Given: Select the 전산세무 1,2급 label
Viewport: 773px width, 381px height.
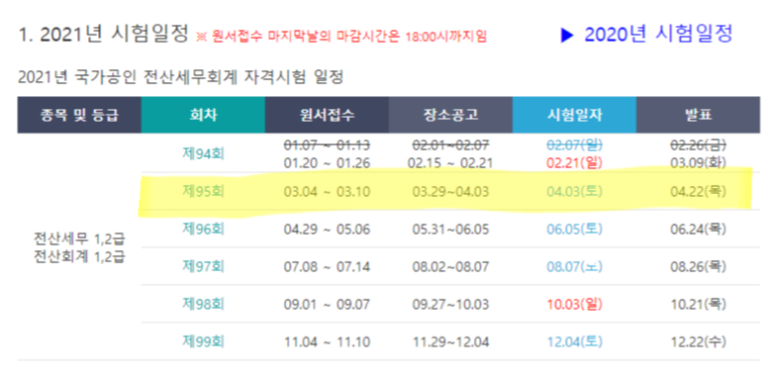Looking at the screenshot, I should [79, 240].
